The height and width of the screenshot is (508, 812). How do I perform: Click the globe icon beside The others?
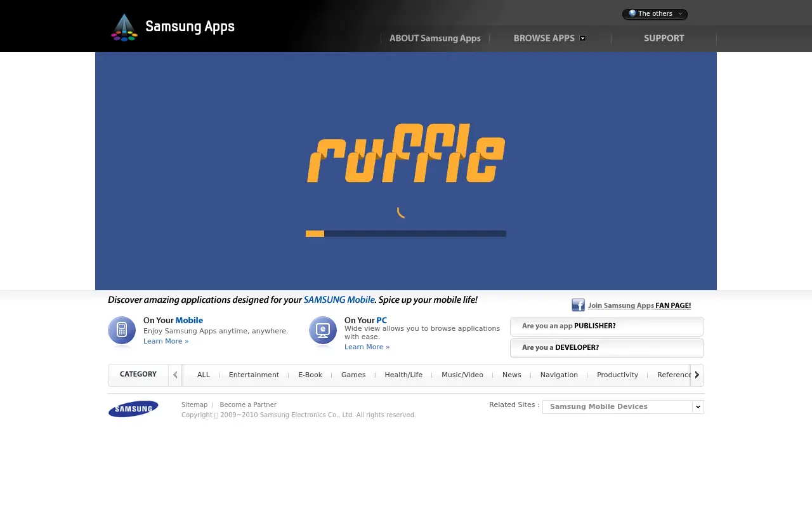[632, 13]
